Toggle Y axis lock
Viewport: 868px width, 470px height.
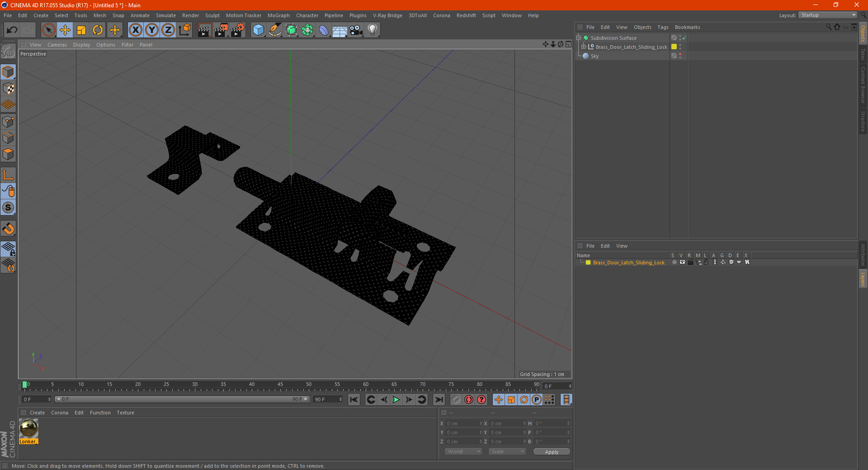[152, 30]
